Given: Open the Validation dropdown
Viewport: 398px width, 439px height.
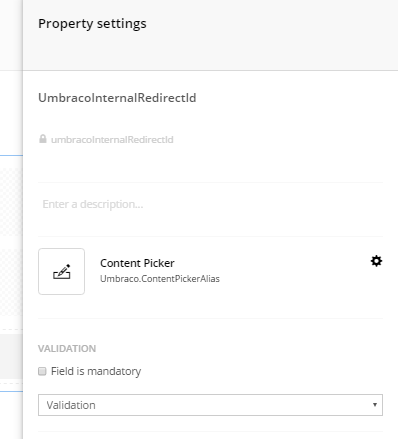Looking at the screenshot, I should coord(210,405).
